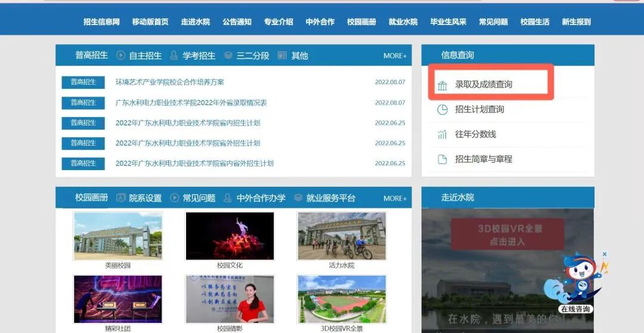Open 环境艺术产业学院校企合作培养方案 article
The height and width of the screenshot is (333, 644).
(x=169, y=82)
